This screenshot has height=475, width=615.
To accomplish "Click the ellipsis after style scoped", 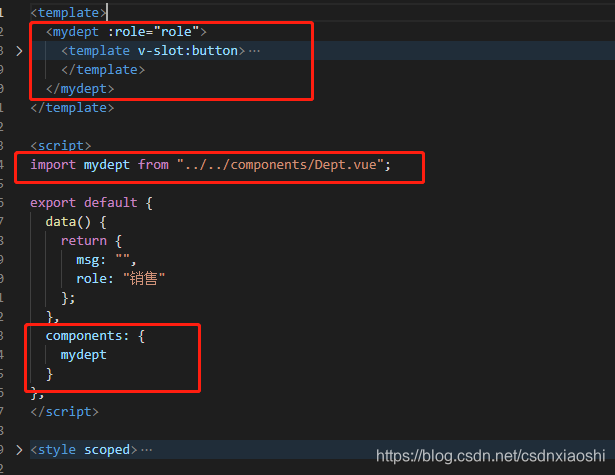I will click(x=146, y=450).
